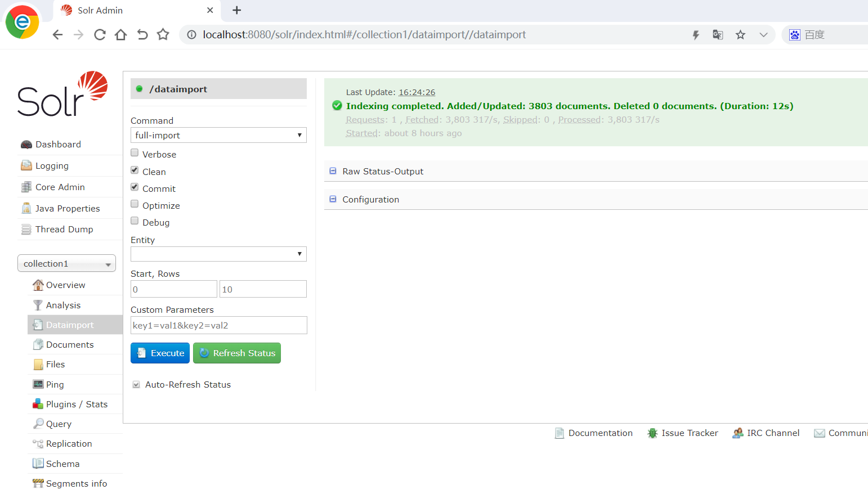The height and width of the screenshot is (490, 868).
Task: Open the Entity dropdown
Action: coord(218,254)
